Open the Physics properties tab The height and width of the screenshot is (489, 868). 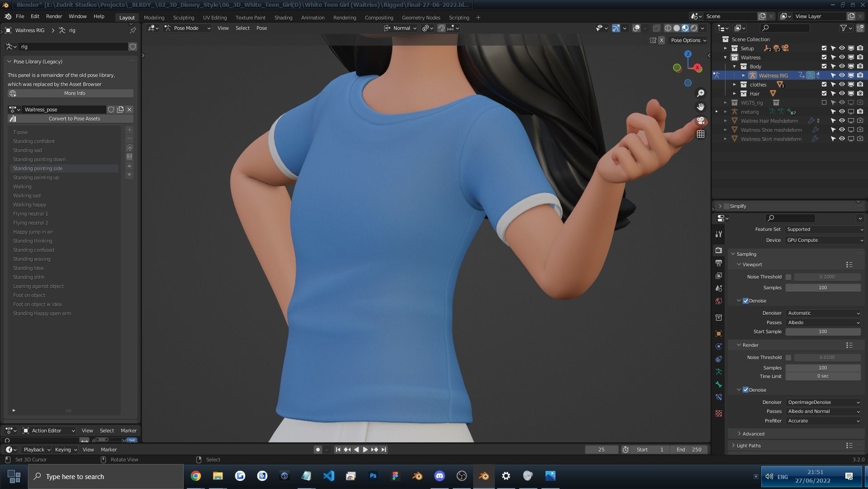click(718, 346)
